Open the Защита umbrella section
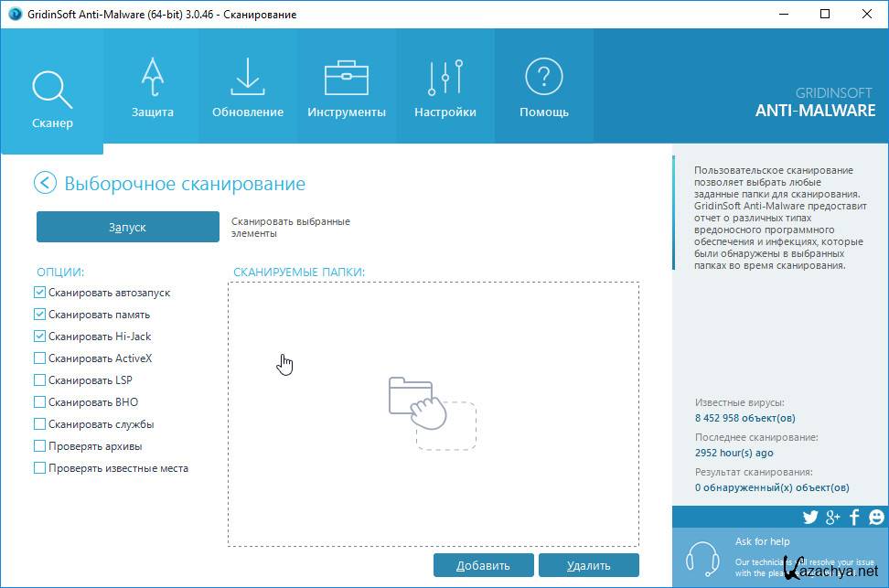Image resolution: width=889 pixels, height=588 pixels. (152, 89)
